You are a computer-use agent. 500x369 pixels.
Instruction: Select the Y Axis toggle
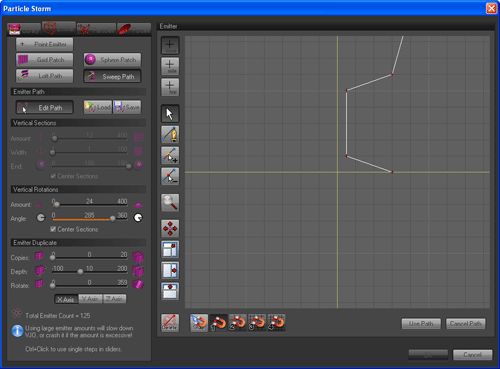click(90, 299)
